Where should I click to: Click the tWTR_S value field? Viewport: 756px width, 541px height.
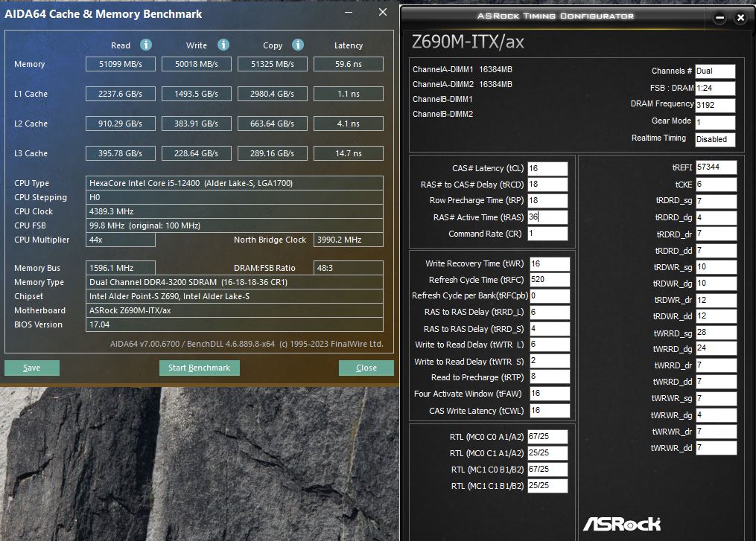click(550, 361)
